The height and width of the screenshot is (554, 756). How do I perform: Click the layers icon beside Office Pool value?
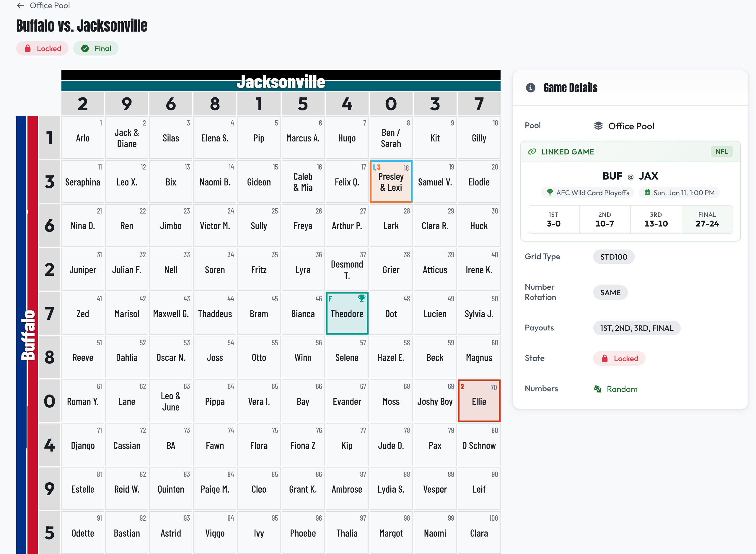point(598,126)
